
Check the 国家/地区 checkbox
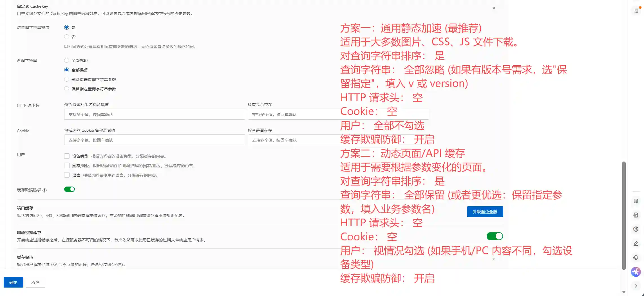pos(67,165)
